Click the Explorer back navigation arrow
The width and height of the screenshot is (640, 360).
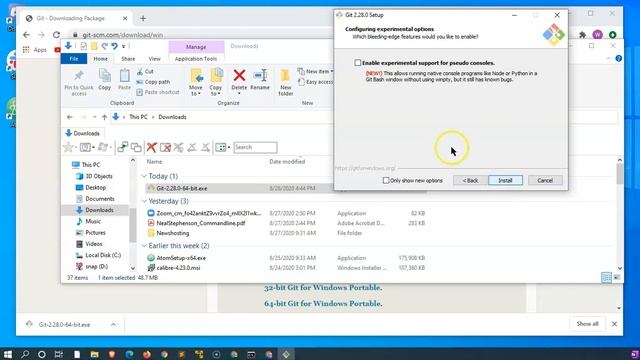[x=70, y=117]
